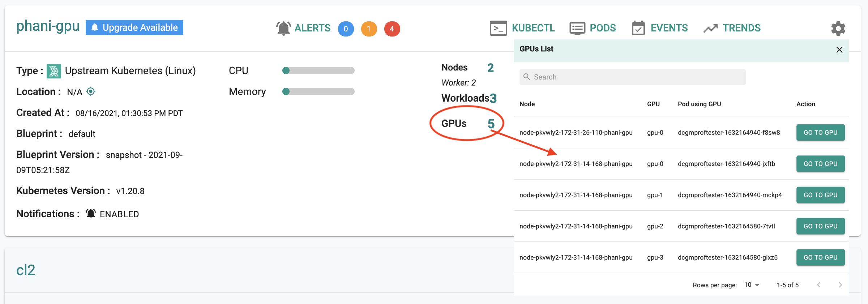
Task: Select pod dcgmproftester-1632164940-jxftb text
Action: [x=726, y=164]
